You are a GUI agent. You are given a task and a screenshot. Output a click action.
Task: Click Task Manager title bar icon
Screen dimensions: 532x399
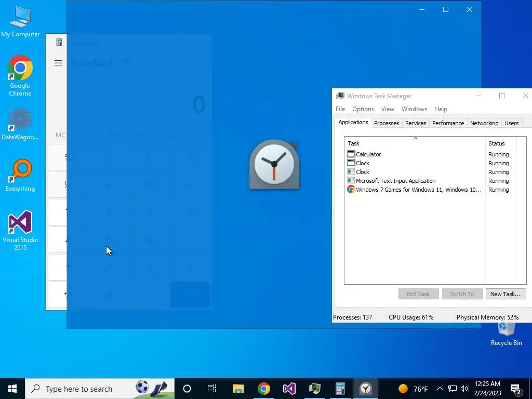(x=340, y=96)
